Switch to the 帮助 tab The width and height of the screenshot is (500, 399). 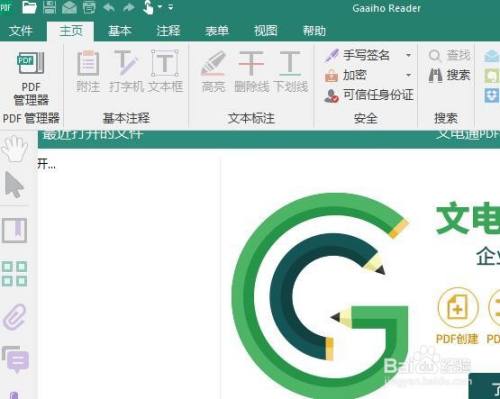coord(314,31)
